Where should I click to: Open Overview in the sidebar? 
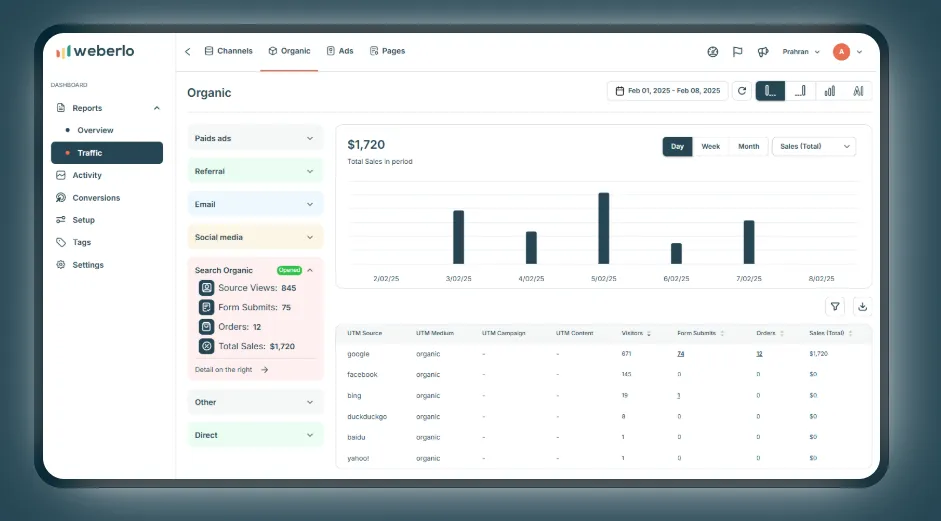(x=95, y=130)
